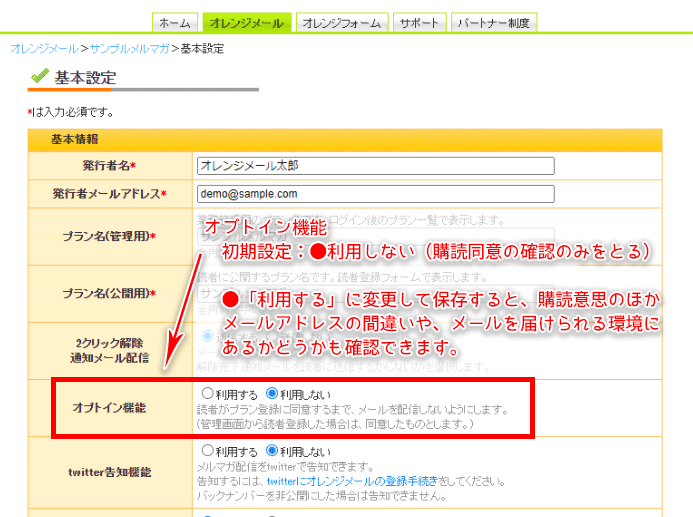Click the 発行者メールアドレス label
The image size is (693, 517).
(x=109, y=194)
